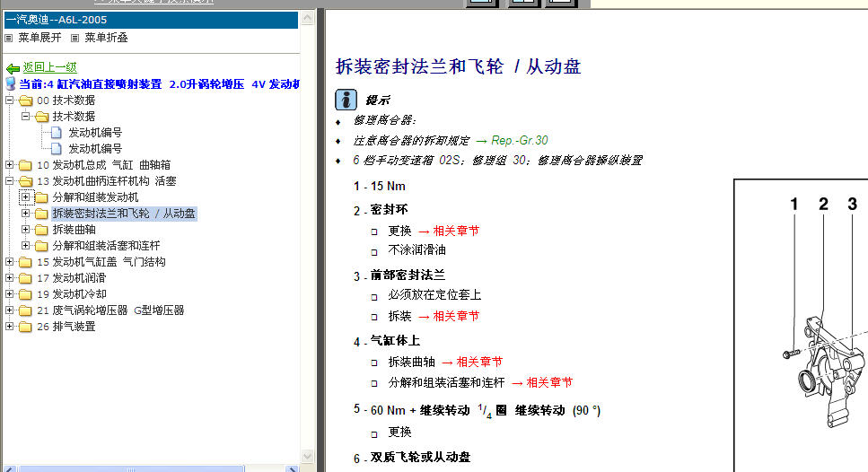Click the 菜单展开 expand-menu icon
The height and width of the screenshot is (472, 868).
(8, 39)
